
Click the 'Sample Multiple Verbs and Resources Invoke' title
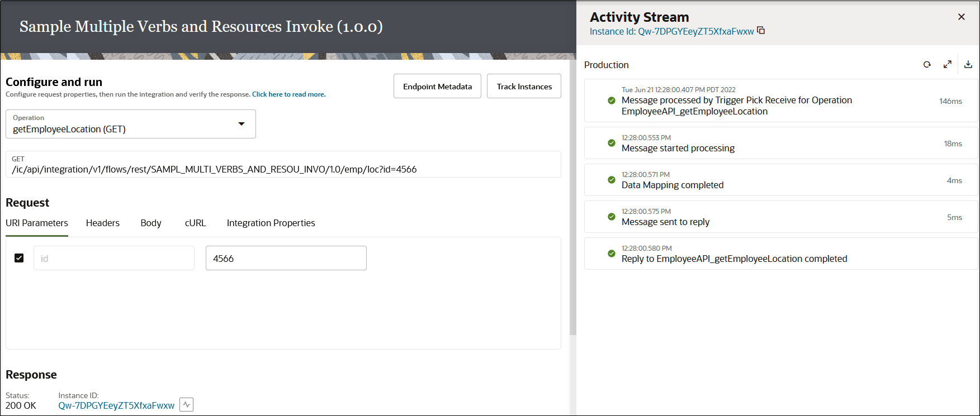coord(201,26)
